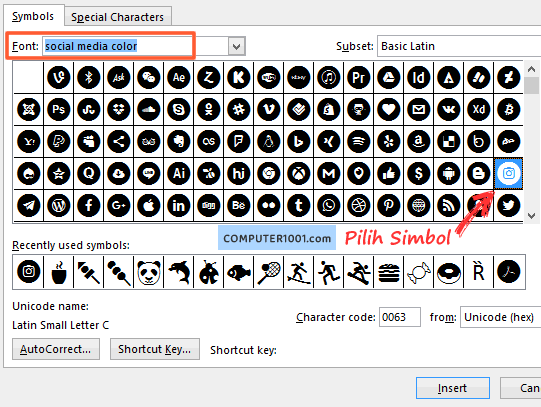Switch to the Symbols tab
Screen dimensions: 541x407
[x=33, y=16]
